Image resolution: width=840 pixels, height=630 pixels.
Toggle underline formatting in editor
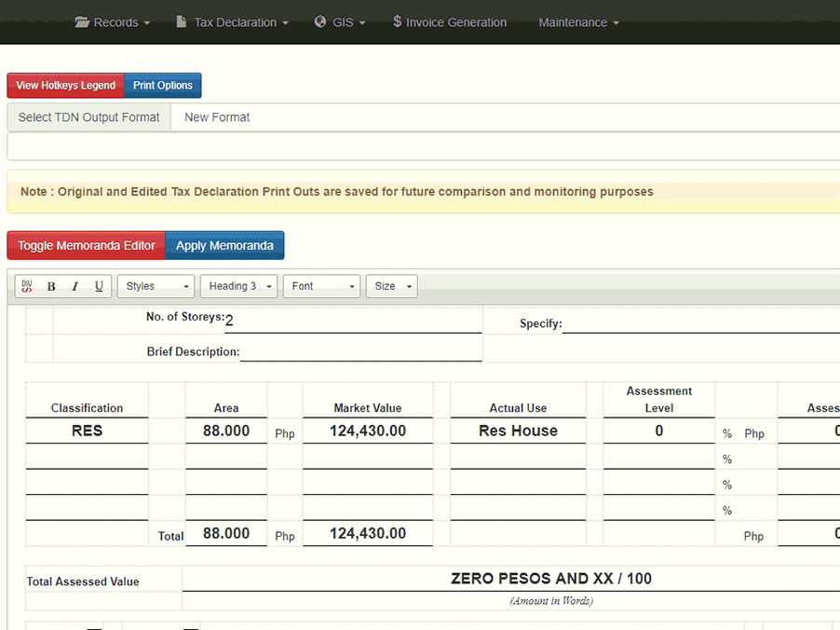[x=99, y=286]
